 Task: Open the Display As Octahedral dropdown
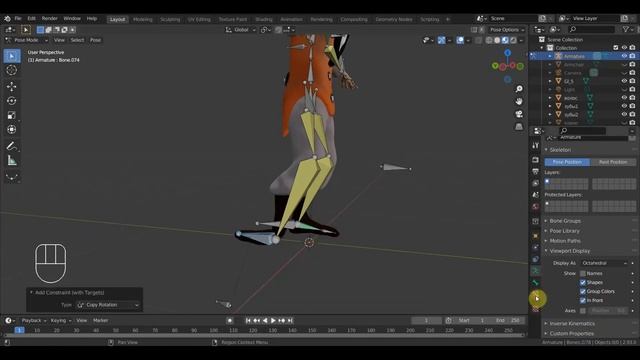(x=604, y=263)
